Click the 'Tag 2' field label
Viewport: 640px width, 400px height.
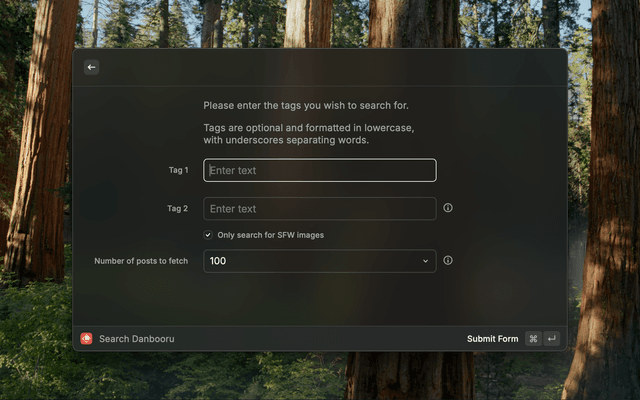[x=178, y=208]
